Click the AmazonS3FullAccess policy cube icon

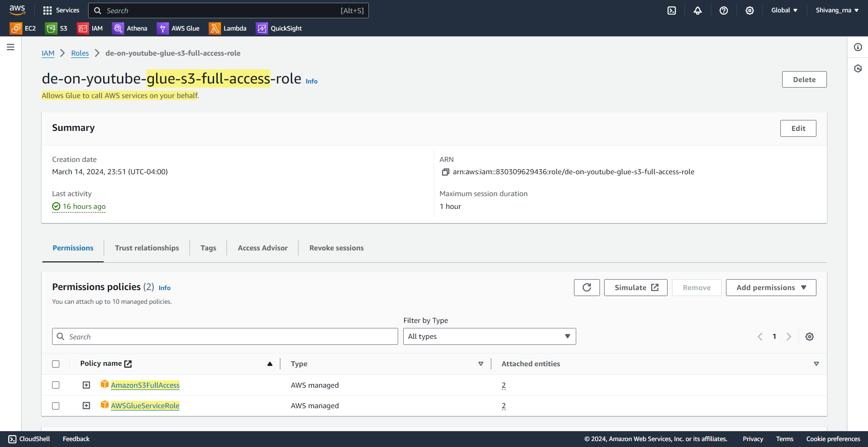(105, 384)
